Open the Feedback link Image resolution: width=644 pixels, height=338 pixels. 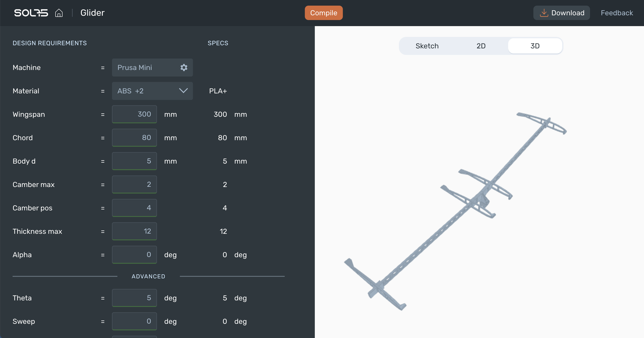pos(617,13)
